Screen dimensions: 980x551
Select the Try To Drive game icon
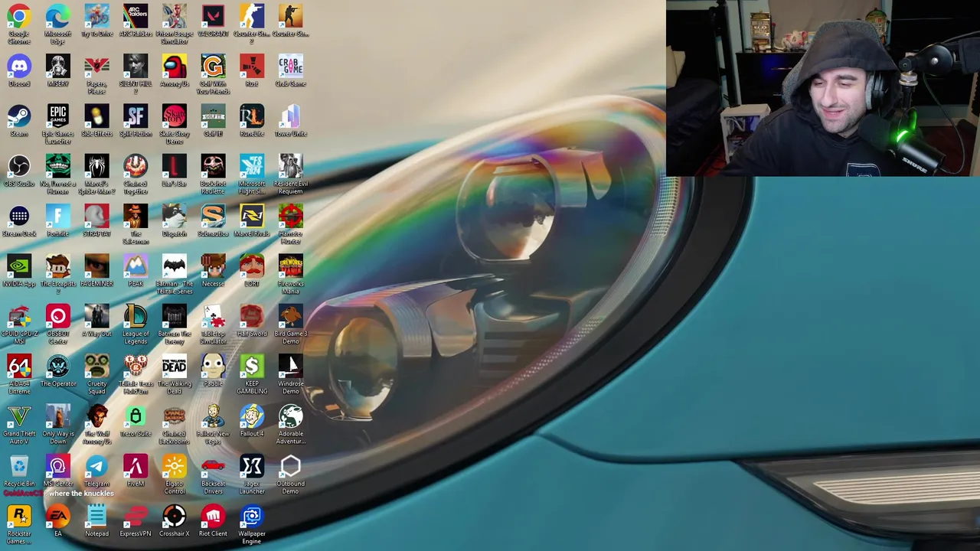coord(96,17)
